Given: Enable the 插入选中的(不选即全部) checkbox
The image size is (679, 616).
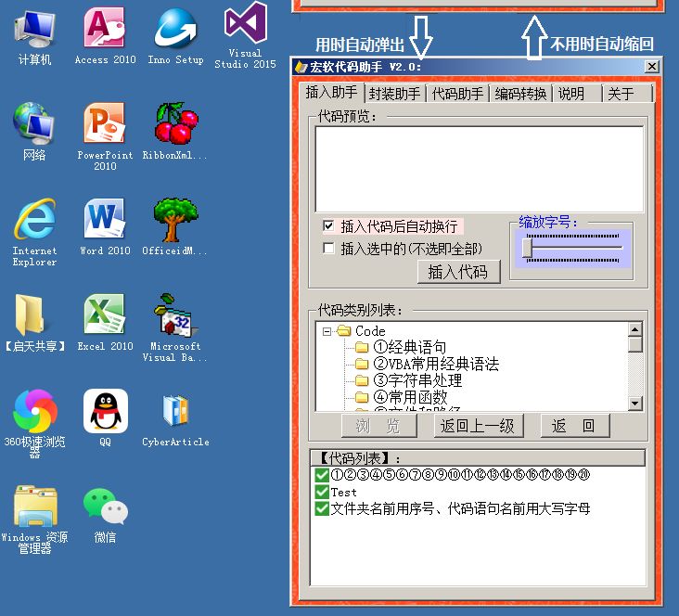Looking at the screenshot, I should pyautogui.click(x=328, y=248).
